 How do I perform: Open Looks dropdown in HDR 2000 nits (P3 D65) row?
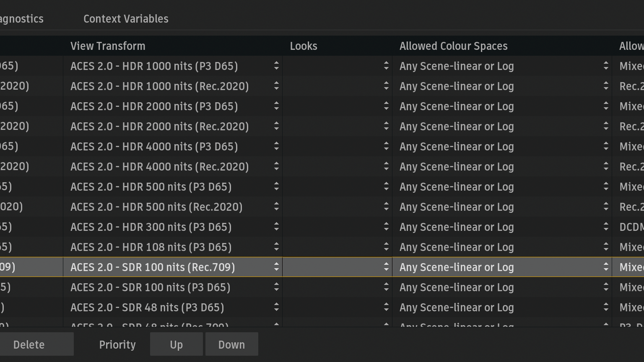point(338,106)
